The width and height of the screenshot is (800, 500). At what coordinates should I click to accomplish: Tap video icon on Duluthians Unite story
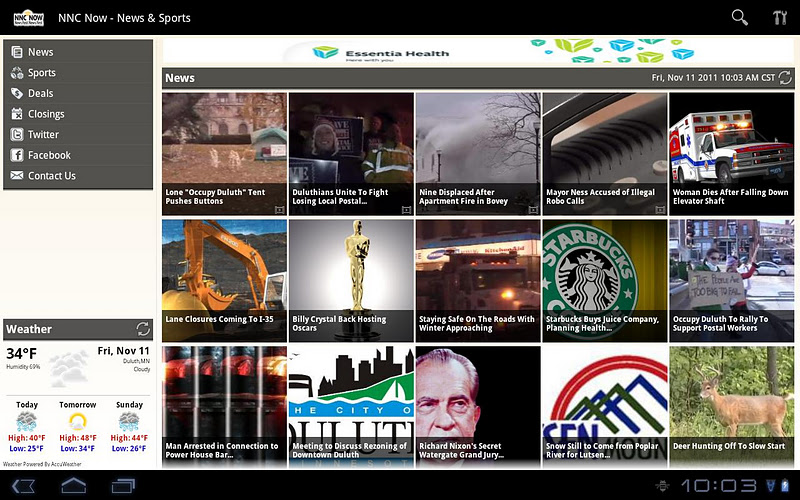point(407,209)
